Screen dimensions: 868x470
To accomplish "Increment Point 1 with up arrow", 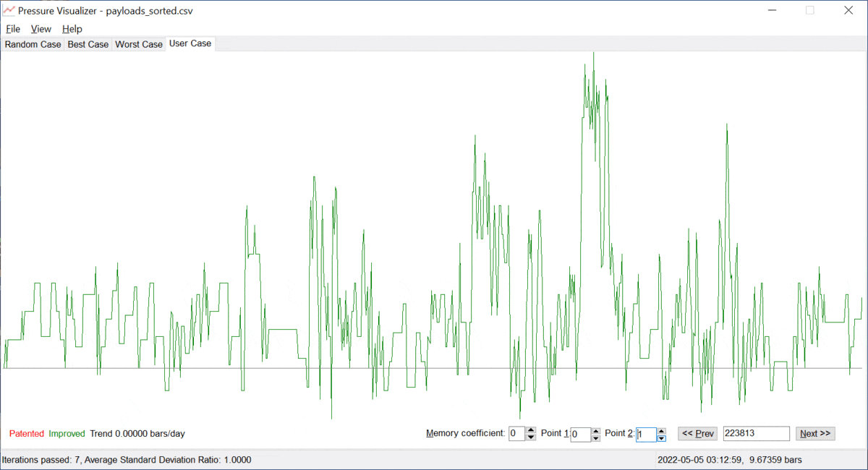I will [596, 430].
